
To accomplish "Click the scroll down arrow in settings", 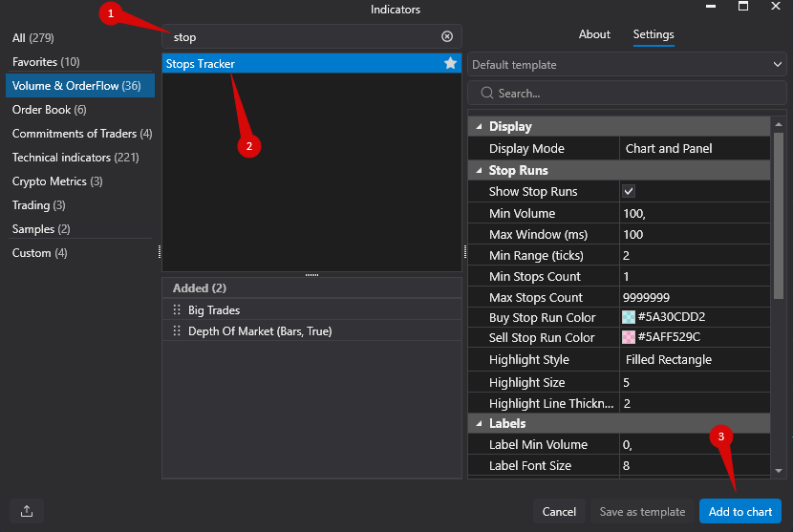I will coord(779,470).
